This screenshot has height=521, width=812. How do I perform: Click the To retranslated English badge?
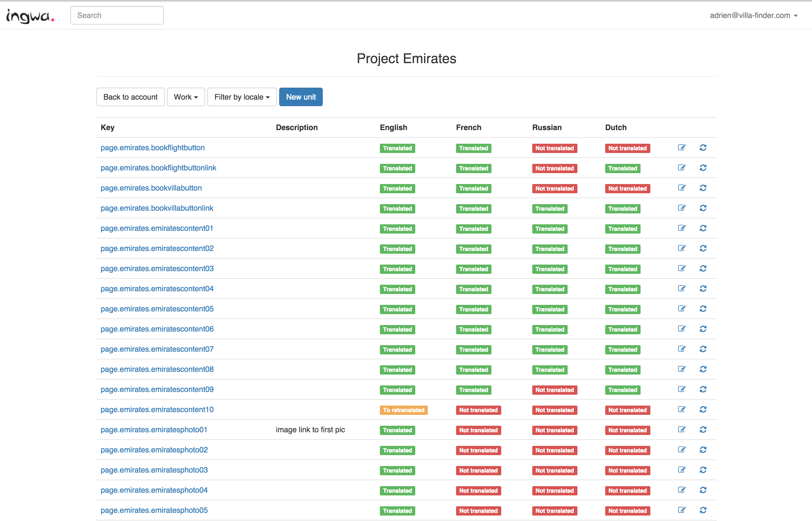click(x=403, y=410)
